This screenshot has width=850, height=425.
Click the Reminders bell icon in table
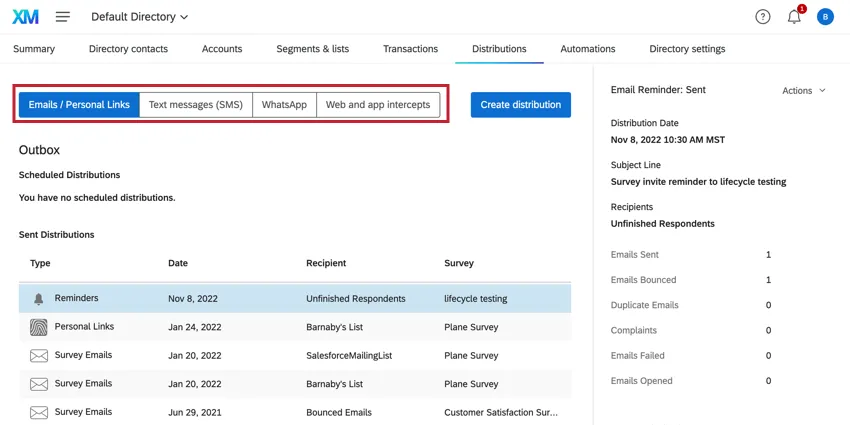(39, 299)
